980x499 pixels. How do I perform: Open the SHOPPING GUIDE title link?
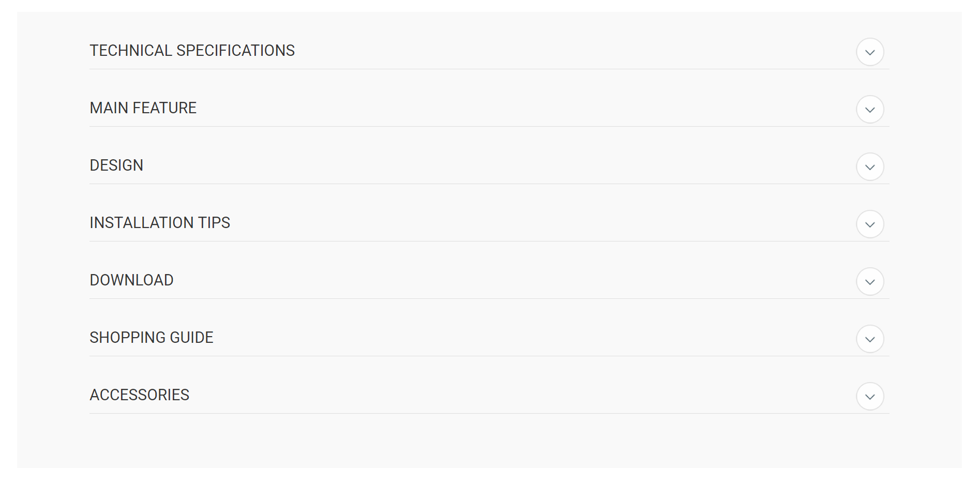point(152,338)
